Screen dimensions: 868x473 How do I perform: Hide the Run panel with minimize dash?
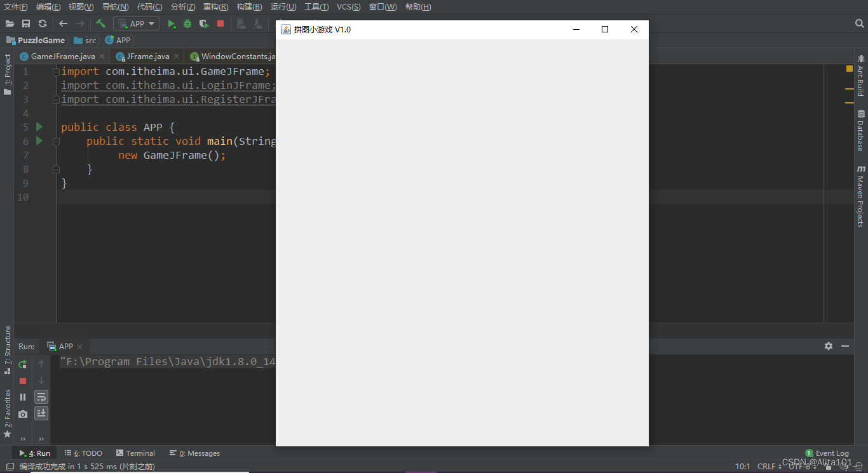click(845, 346)
